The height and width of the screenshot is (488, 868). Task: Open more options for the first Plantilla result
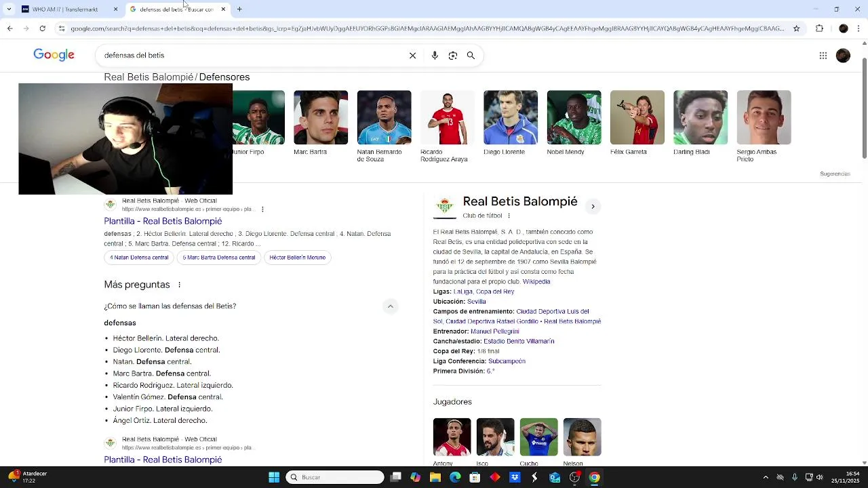[262, 209]
